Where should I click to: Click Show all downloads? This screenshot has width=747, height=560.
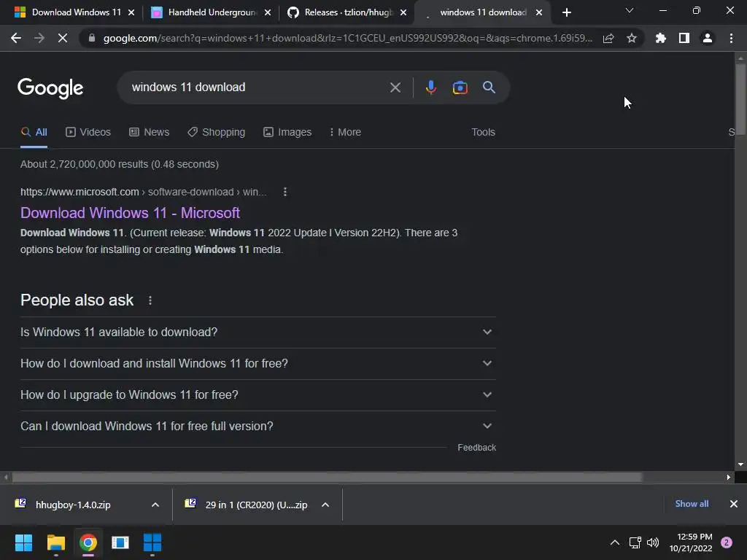(692, 504)
